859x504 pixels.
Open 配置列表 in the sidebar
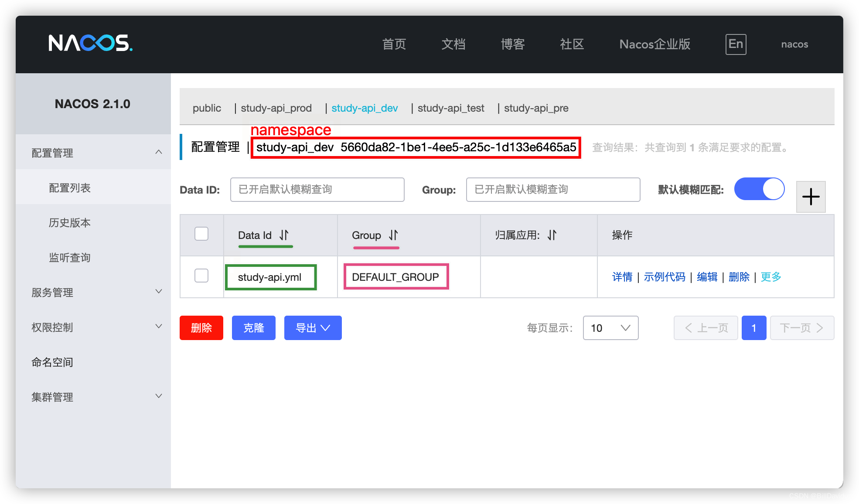93,187
